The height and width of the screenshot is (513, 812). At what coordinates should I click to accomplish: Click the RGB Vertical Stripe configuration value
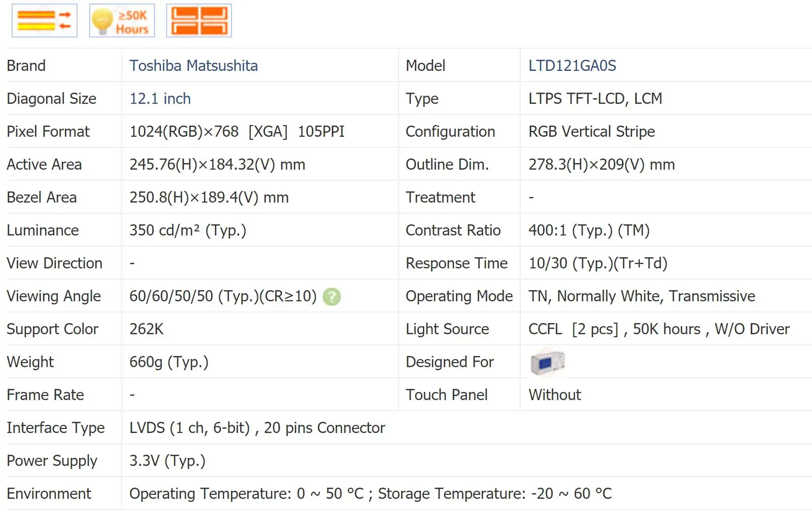coord(592,132)
